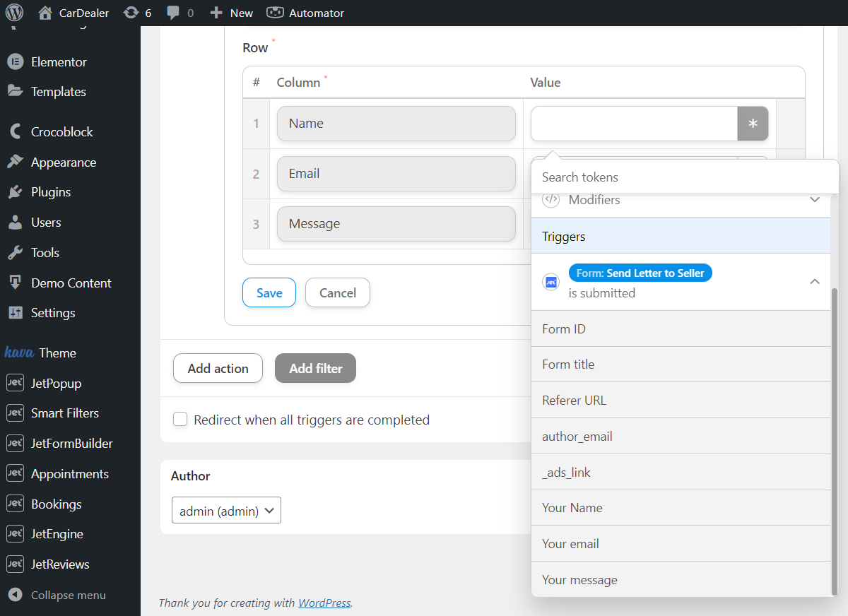Open the updates icon showing 6

click(131, 13)
